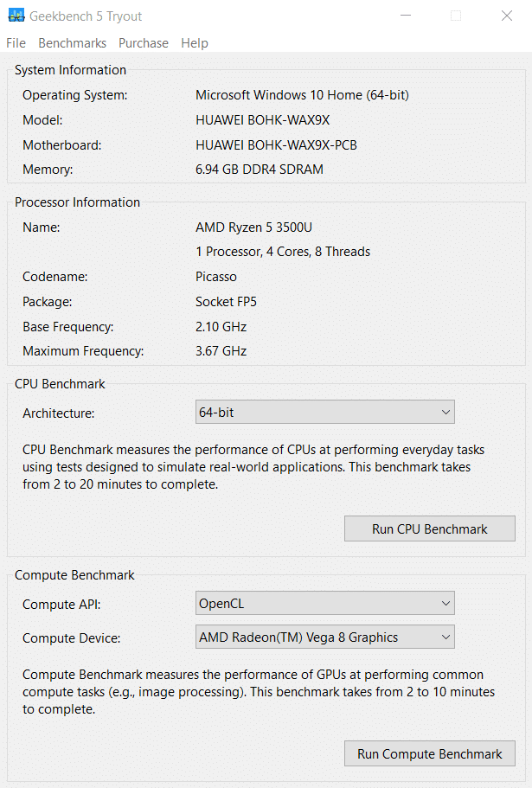Click the 2.10 GHz base frequency value
Image resolution: width=532 pixels, height=788 pixels.
pos(221,327)
